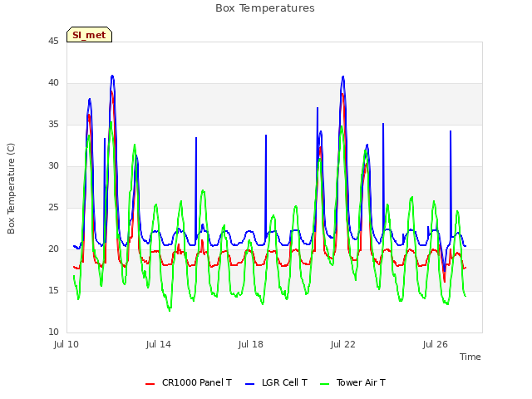
Task: Click the green Tower Air T legend swatch
Action: click(325, 384)
